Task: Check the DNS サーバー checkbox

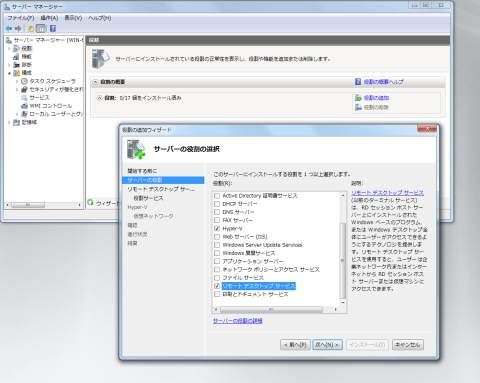Action: (x=217, y=212)
